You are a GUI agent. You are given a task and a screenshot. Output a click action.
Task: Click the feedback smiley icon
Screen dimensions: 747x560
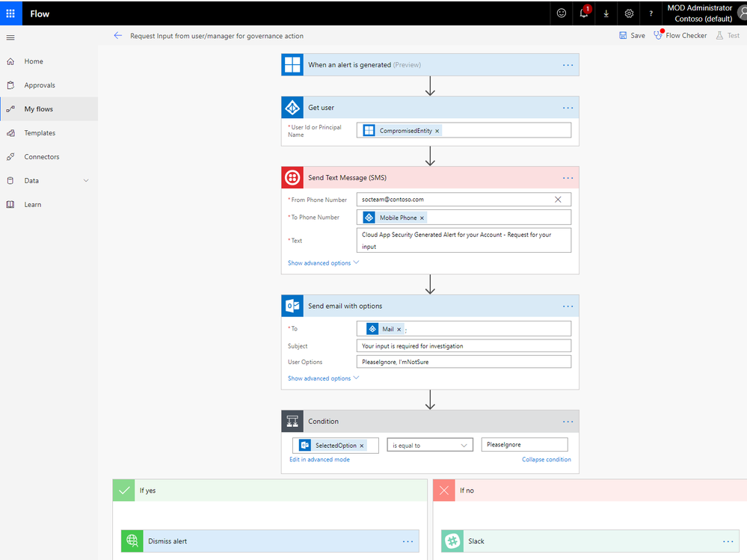pyautogui.click(x=562, y=13)
